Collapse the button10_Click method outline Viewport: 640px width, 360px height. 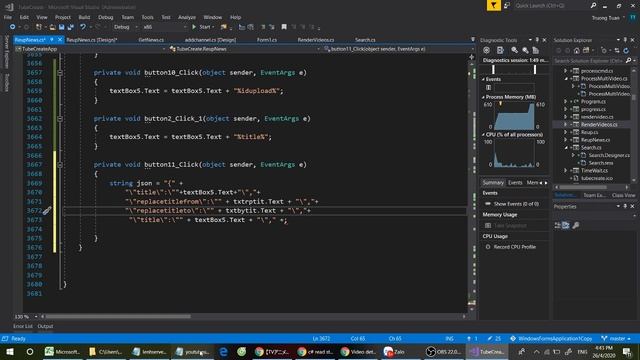[x=60, y=73]
